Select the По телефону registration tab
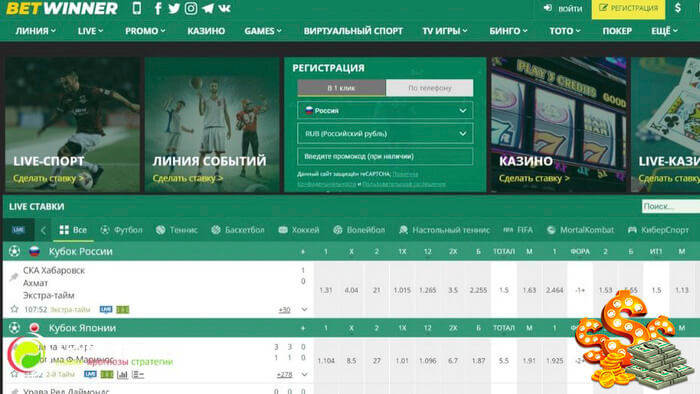 click(x=429, y=88)
